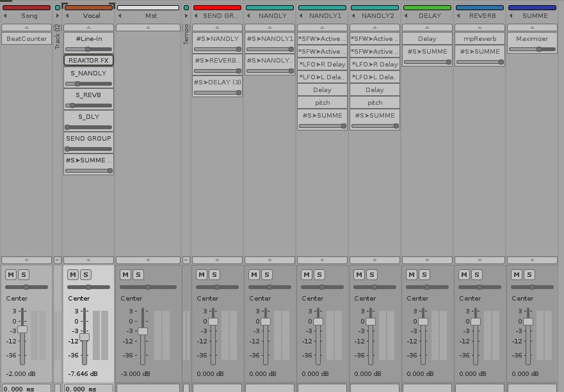Collapse the Mst track with its header arrow
Viewport: 564px width, 392px height.
pos(120,16)
